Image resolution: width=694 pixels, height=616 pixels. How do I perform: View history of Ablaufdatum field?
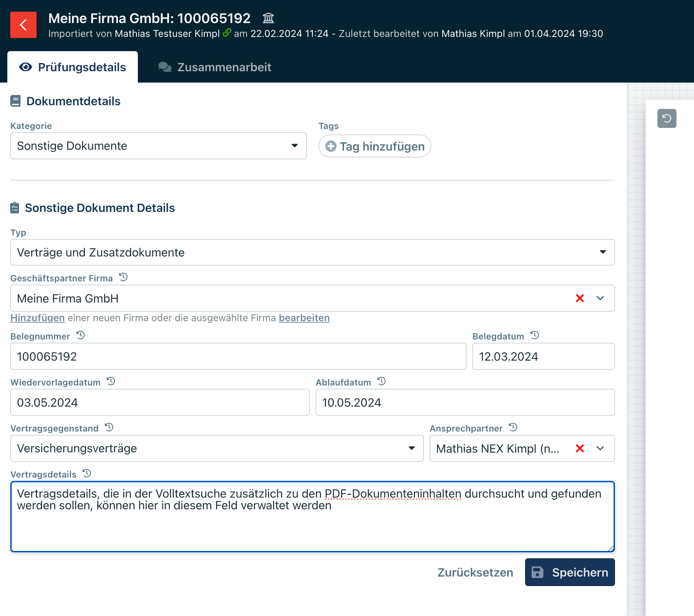click(382, 381)
